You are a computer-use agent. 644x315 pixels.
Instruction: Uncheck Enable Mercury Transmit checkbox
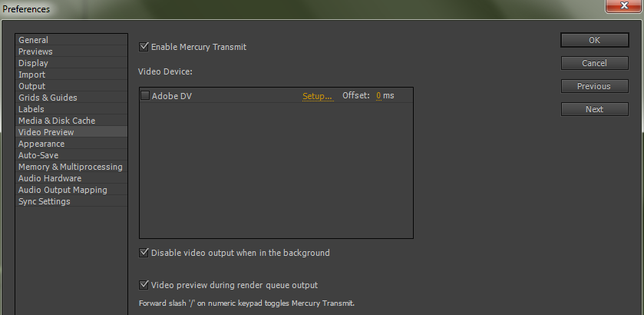point(144,47)
